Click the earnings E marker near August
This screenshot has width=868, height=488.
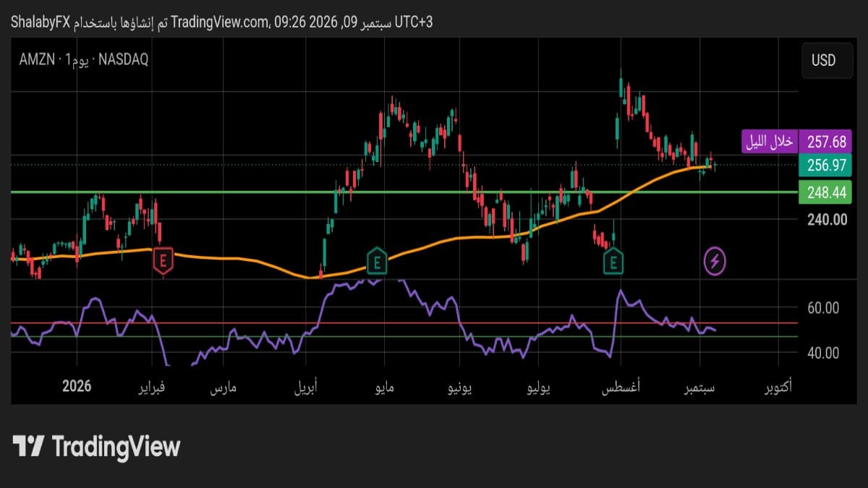[613, 260]
